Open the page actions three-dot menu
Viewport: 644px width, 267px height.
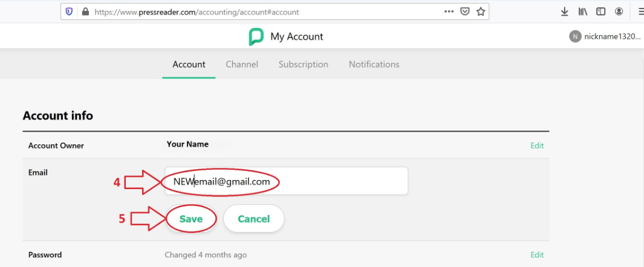[x=449, y=11]
